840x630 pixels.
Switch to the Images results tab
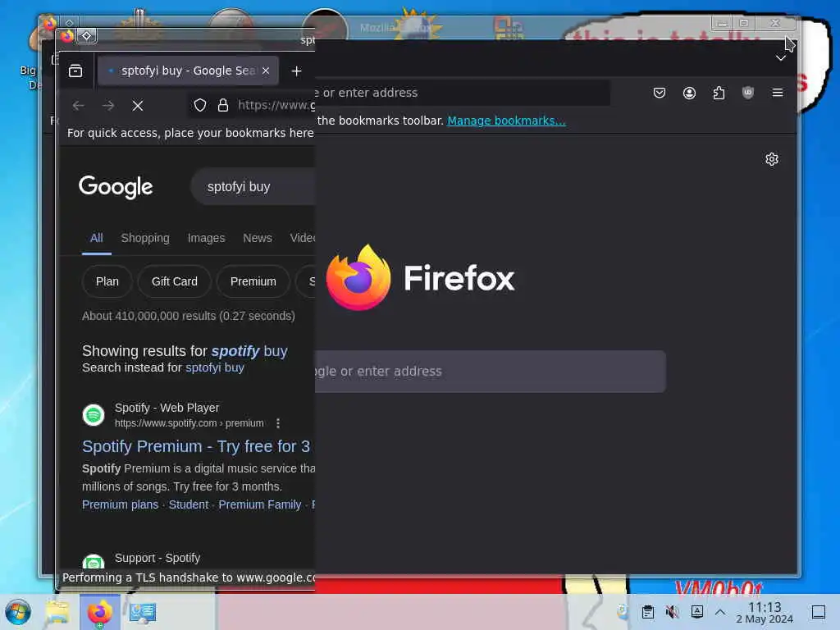tap(206, 238)
